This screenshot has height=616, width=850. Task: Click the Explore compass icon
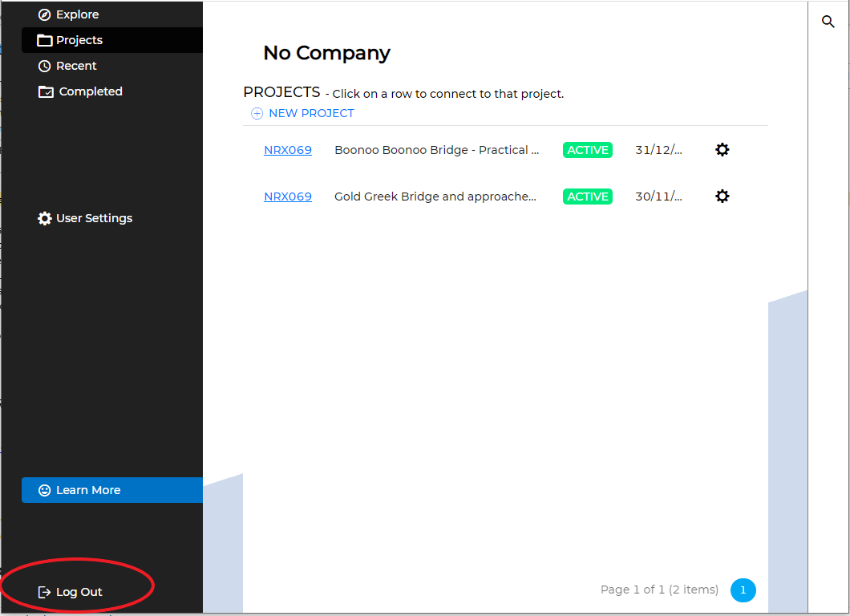tap(45, 14)
